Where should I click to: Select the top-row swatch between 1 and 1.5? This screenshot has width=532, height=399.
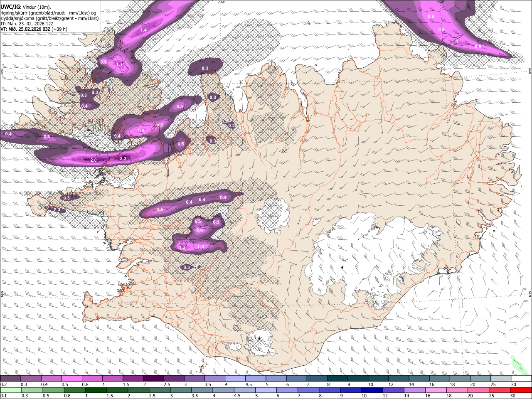[112, 379]
